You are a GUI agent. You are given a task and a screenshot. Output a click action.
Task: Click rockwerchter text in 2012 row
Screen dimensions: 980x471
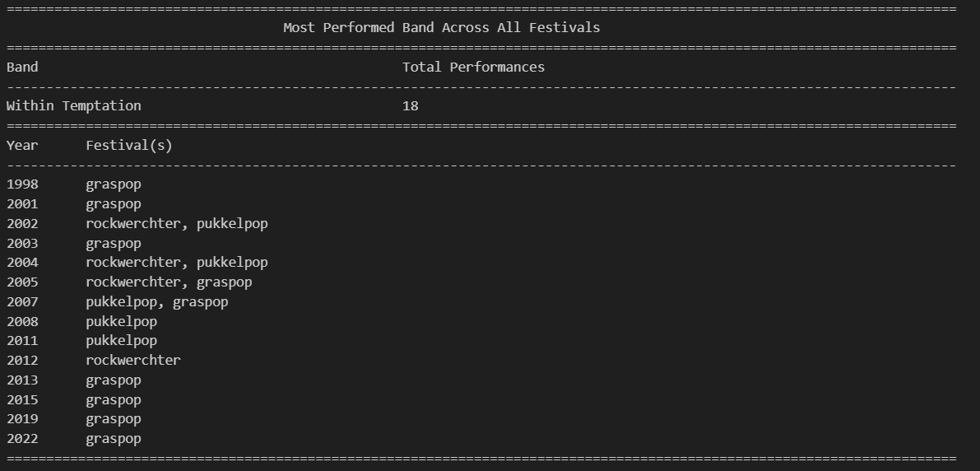[133, 361]
